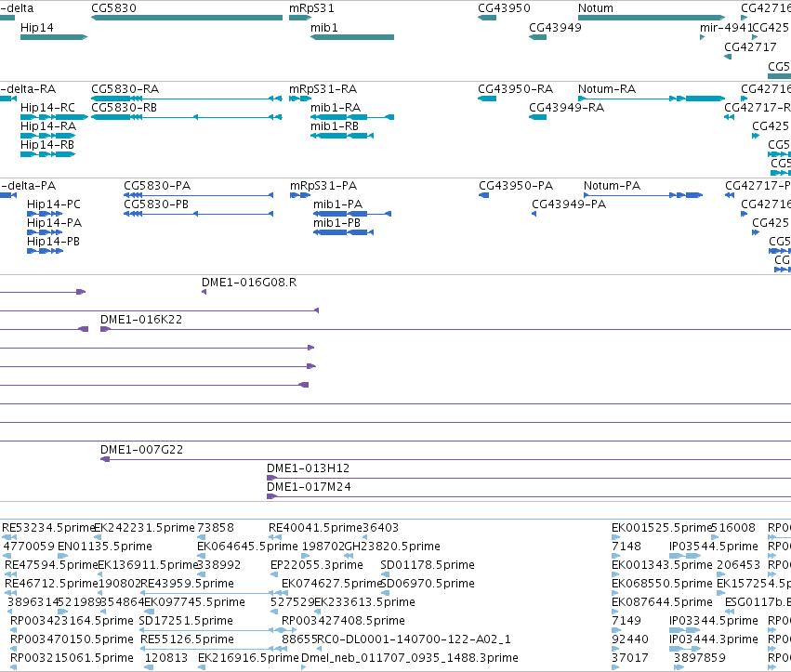The image size is (791, 672).
Task: Click the DME1-017M24 BAC label
Action: tap(309, 487)
